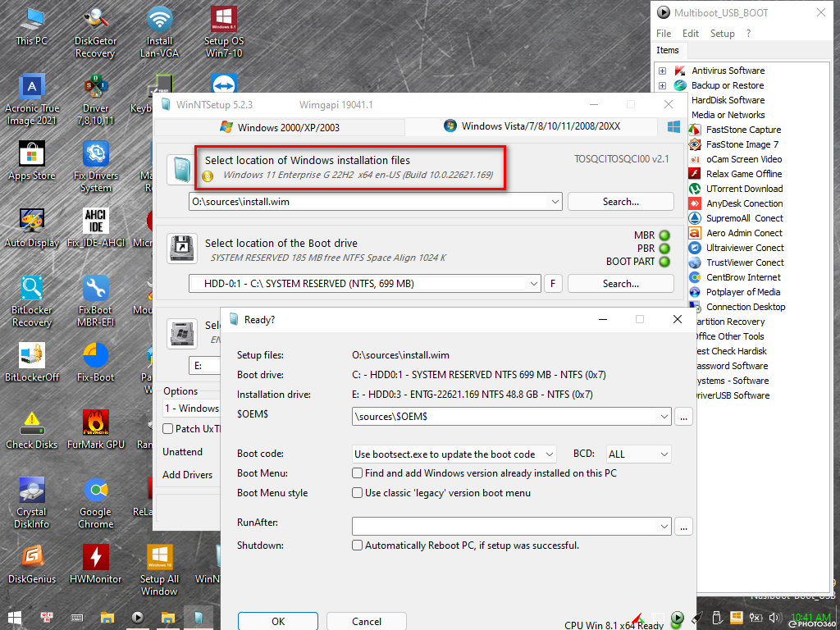Toggle the Patch UxTheme checkbox
This screenshot has width=840, height=630.
[x=167, y=428]
